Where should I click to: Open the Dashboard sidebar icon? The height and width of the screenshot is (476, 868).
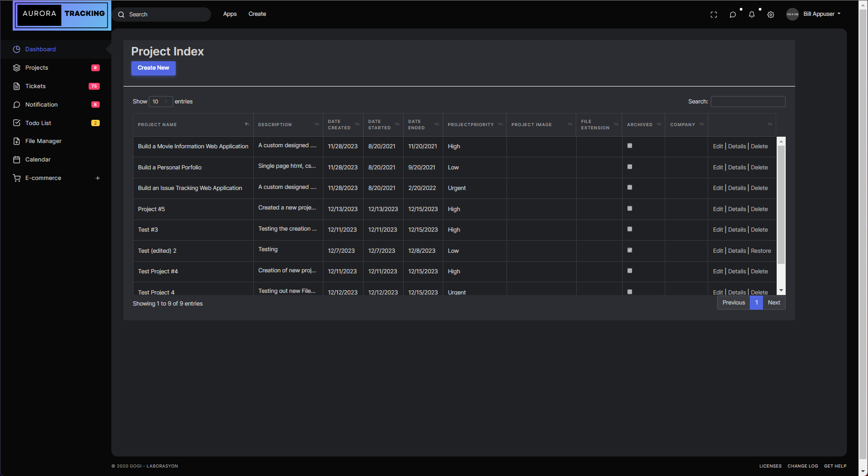click(16, 49)
